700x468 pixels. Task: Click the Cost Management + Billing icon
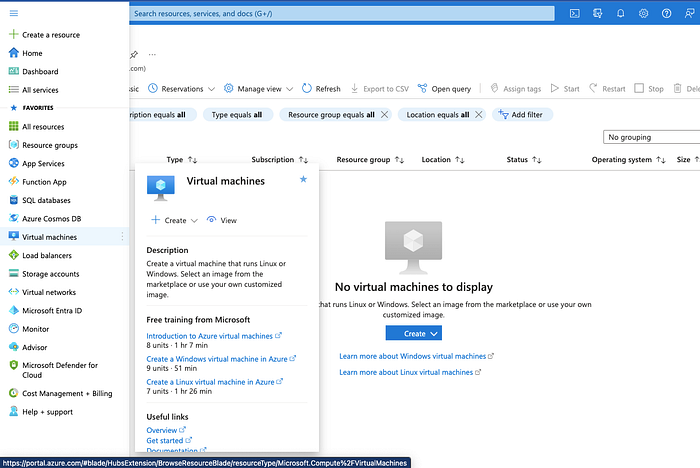(x=14, y=393)
